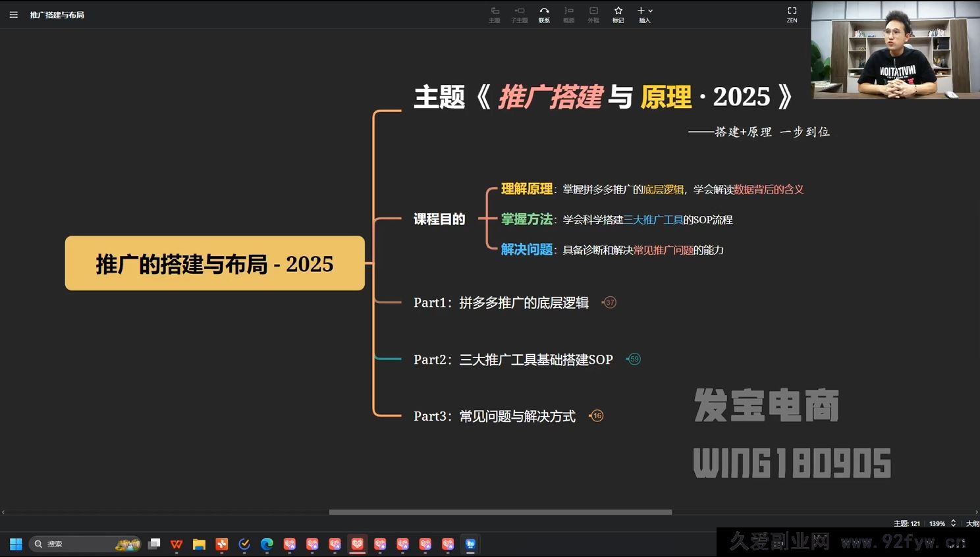Screen dimensions: 980x557
Task: Select the 外框 (Boundary) tool
Action: coord(593,14)
